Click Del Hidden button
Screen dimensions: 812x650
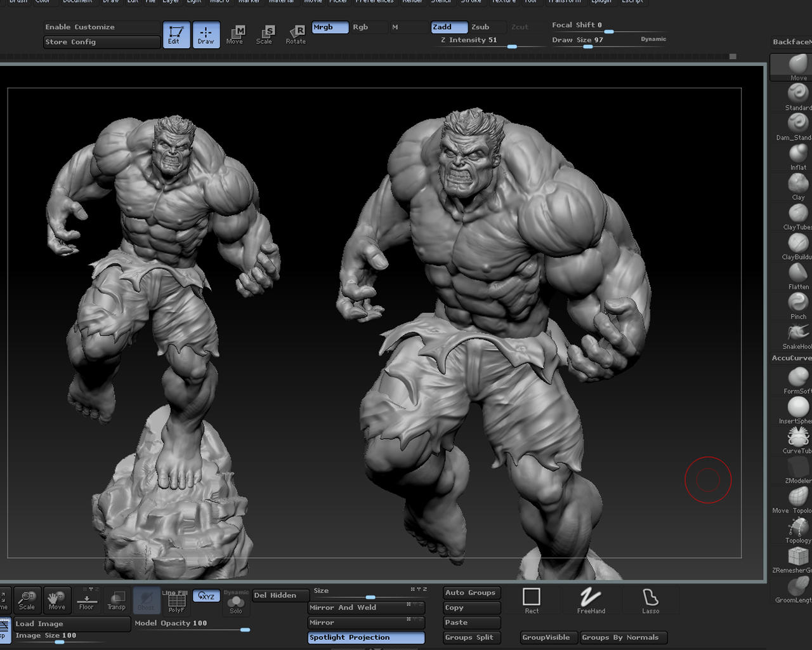[281, 595]
